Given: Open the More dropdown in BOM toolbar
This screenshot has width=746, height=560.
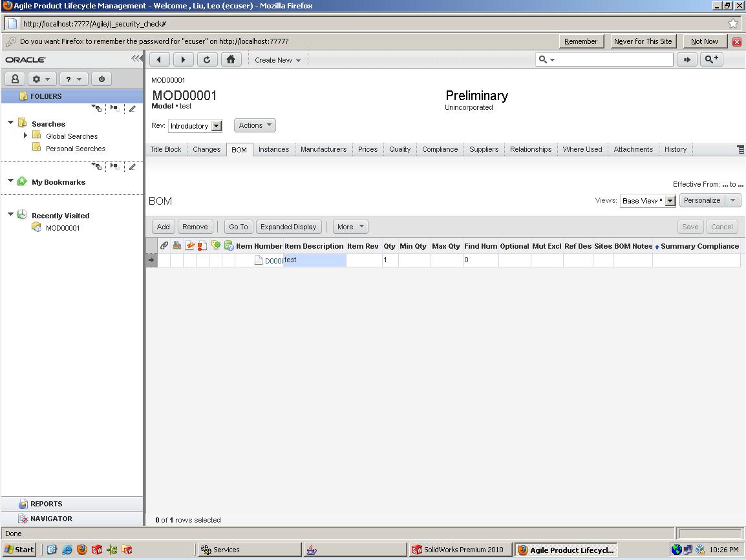Looking at the screenshot, I should click(x=350, y=227).
